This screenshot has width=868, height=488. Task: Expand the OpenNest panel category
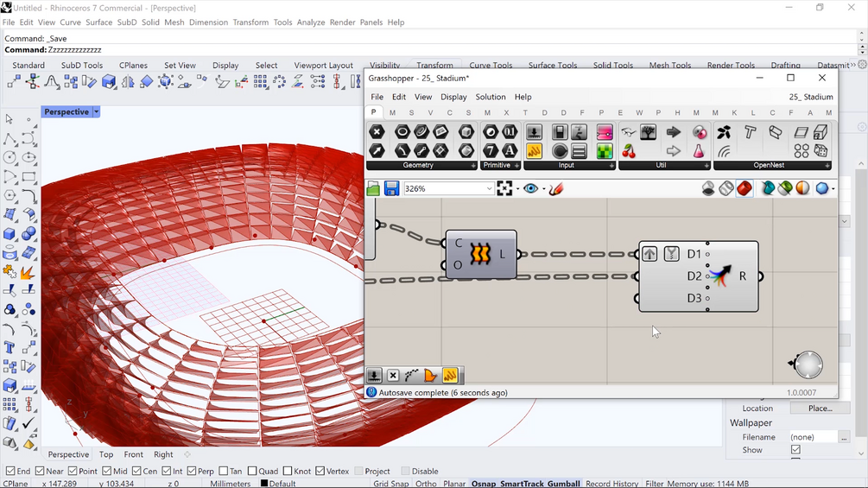pos(827,166)
